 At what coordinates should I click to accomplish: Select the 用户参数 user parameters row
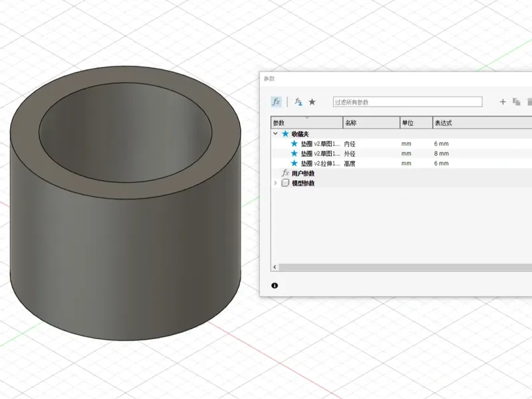pos(402,173)
